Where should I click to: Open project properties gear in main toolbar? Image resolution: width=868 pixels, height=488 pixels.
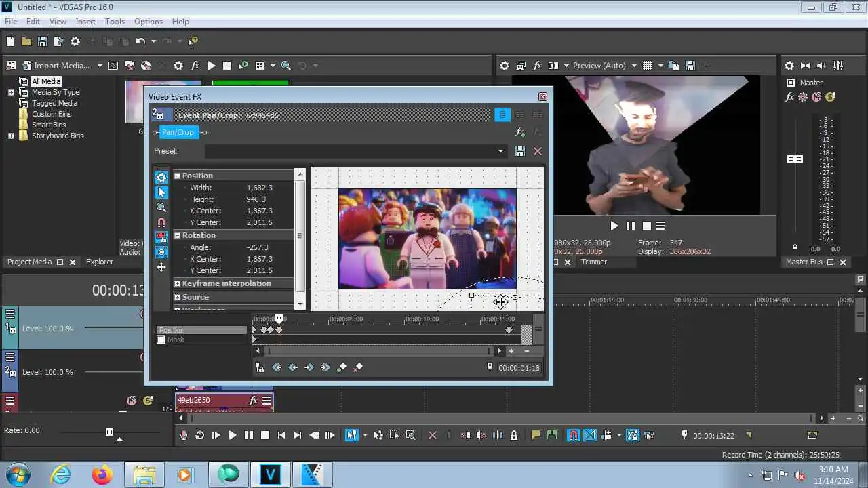[x=75, y=41]
